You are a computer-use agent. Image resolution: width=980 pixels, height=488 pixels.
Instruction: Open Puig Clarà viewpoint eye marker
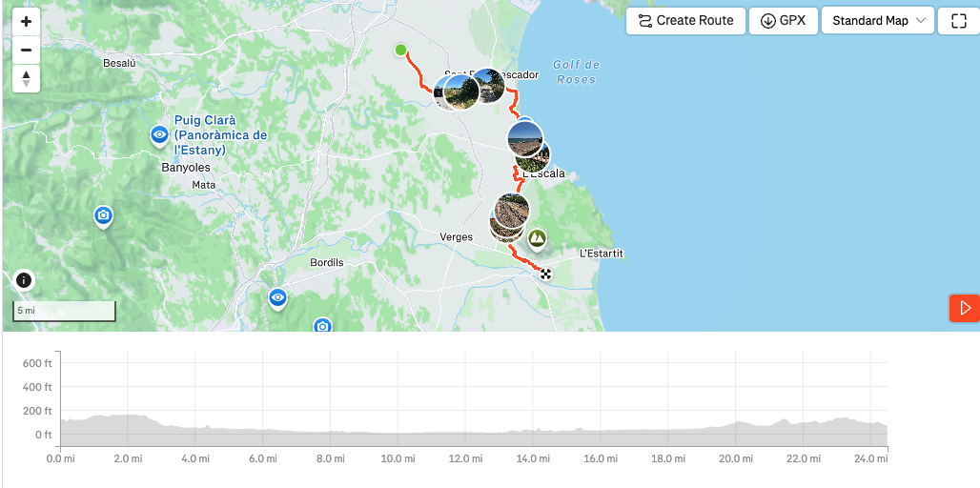click(x=159, y=135)
